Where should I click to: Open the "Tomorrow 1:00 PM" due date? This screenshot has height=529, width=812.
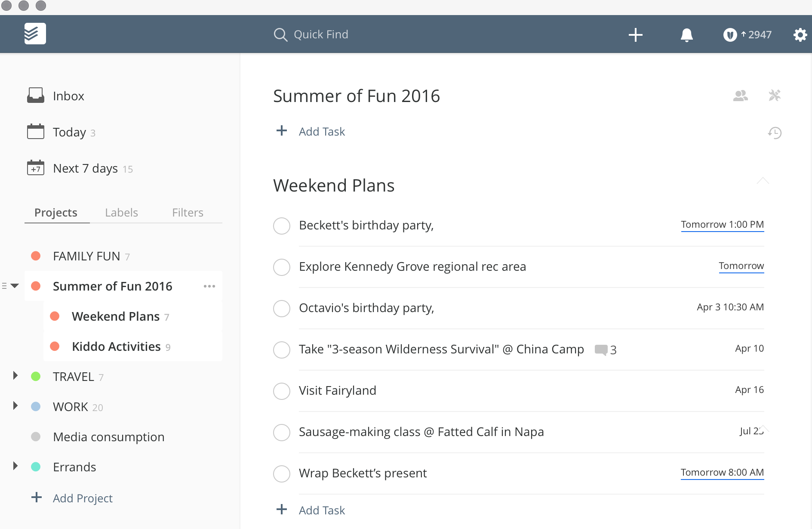pyautogui.click(x=722, y=224)
